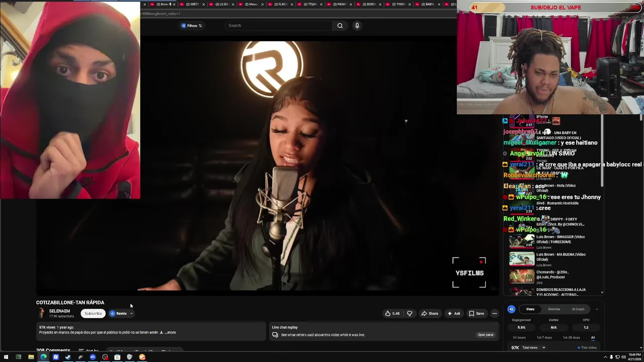This screenshot has height=362, width=644.
Task: Like the video showing 5.4K likes
Action: click(392, 313)
